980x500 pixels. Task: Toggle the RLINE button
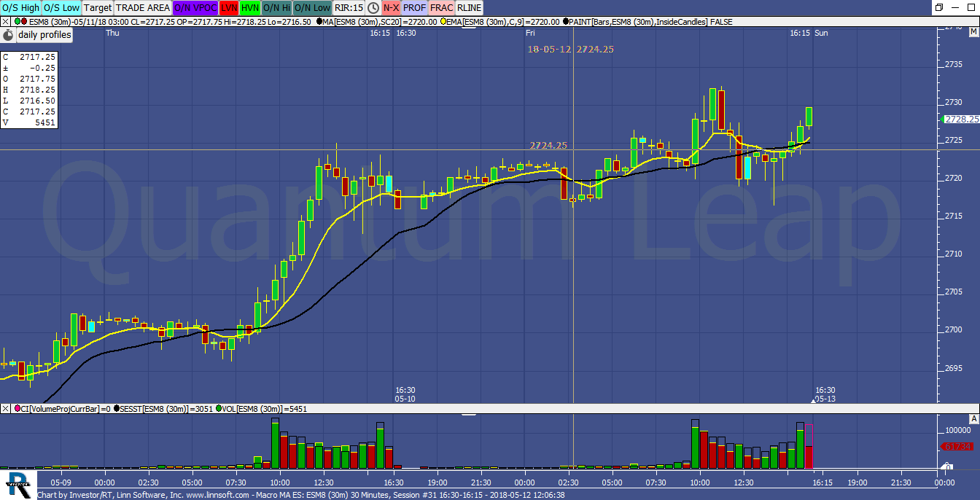tap(469, 8)
